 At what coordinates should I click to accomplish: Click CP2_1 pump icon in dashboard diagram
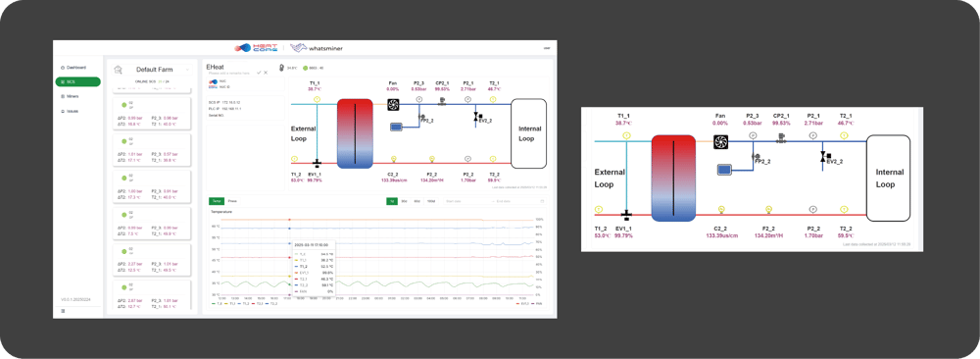[443, 101]
